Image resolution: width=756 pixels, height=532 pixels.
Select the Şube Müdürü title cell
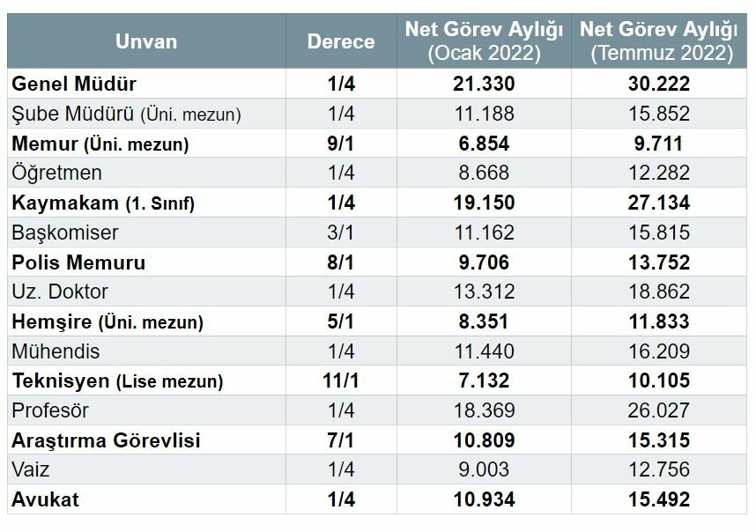pyautogui.click(x=126, y=115)
